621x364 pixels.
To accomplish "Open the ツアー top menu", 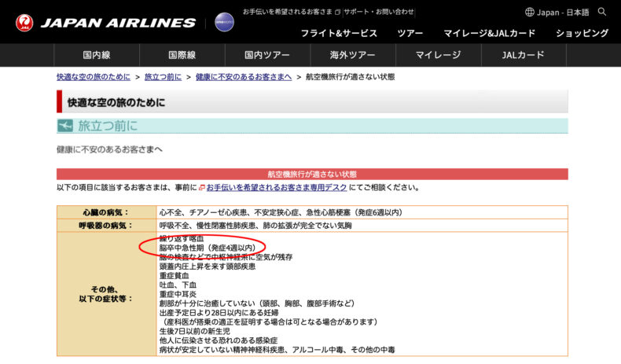I will pos(410,33).
